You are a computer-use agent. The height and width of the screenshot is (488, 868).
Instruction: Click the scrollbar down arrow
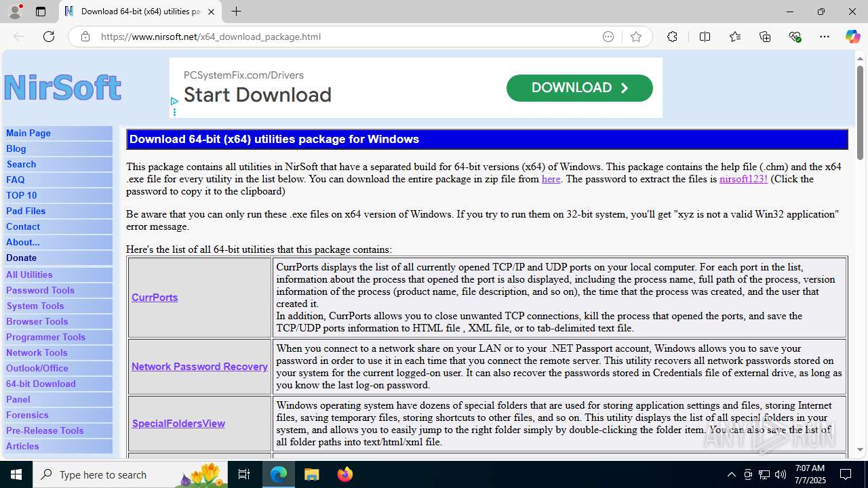click(x=861, y=449)
